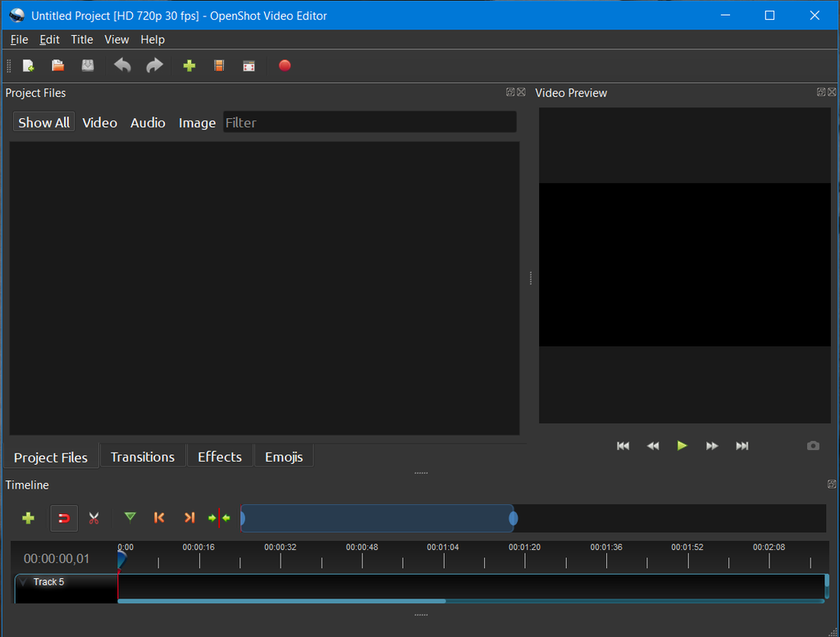Fast forward the video preview

pyautogui.click(x=712, y=446)
